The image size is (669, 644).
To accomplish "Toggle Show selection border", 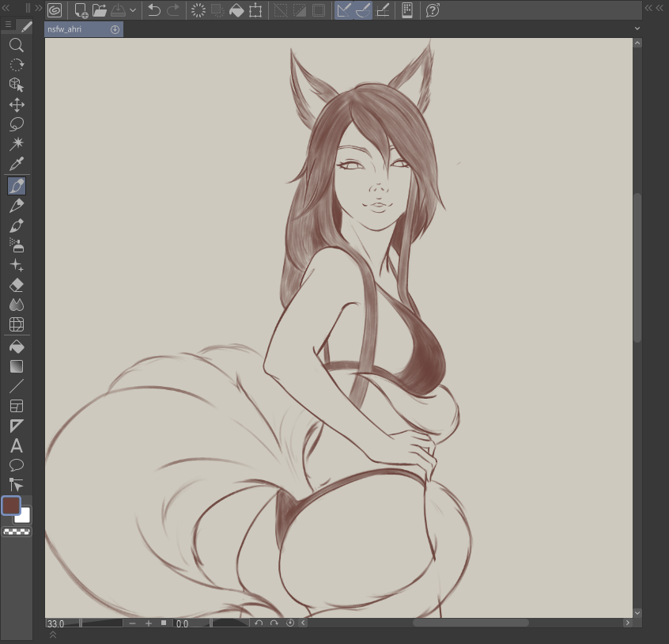I will [x=318, y=10].
